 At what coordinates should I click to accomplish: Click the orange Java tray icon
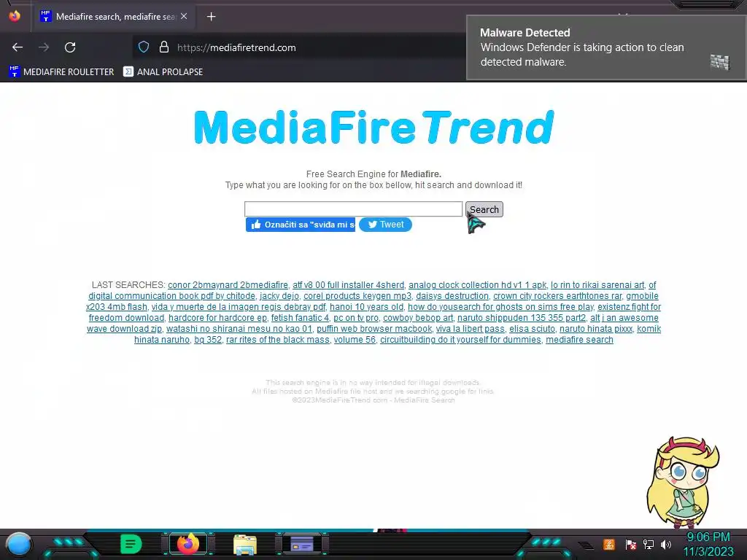click(x=609, y=544)
